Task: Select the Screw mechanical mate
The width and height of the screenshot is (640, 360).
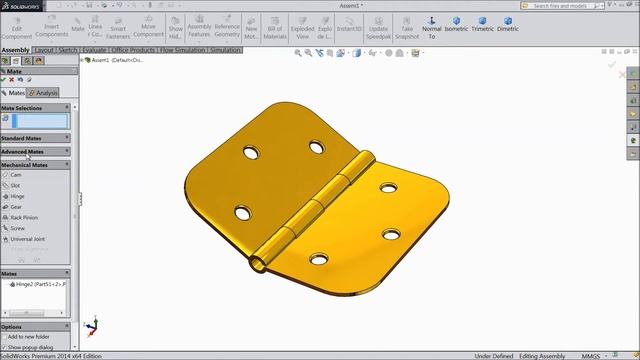Action: pos(13,228)
